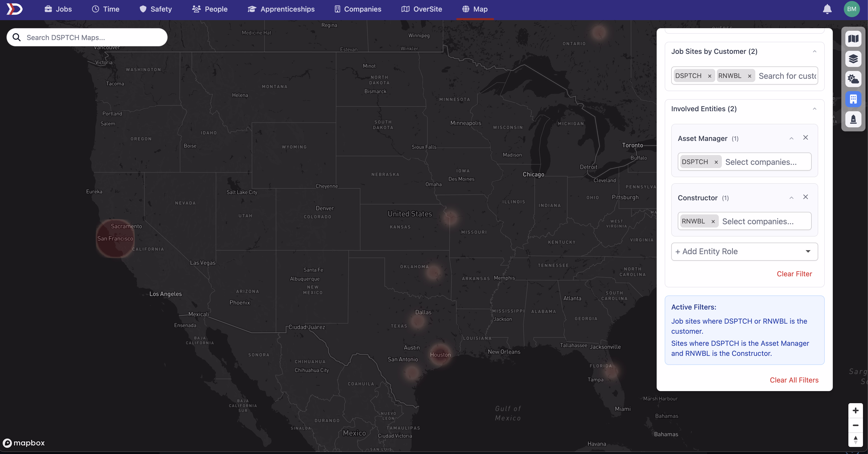Click the Active Filters heading
The image size is (868, 454).
(693, 307)
